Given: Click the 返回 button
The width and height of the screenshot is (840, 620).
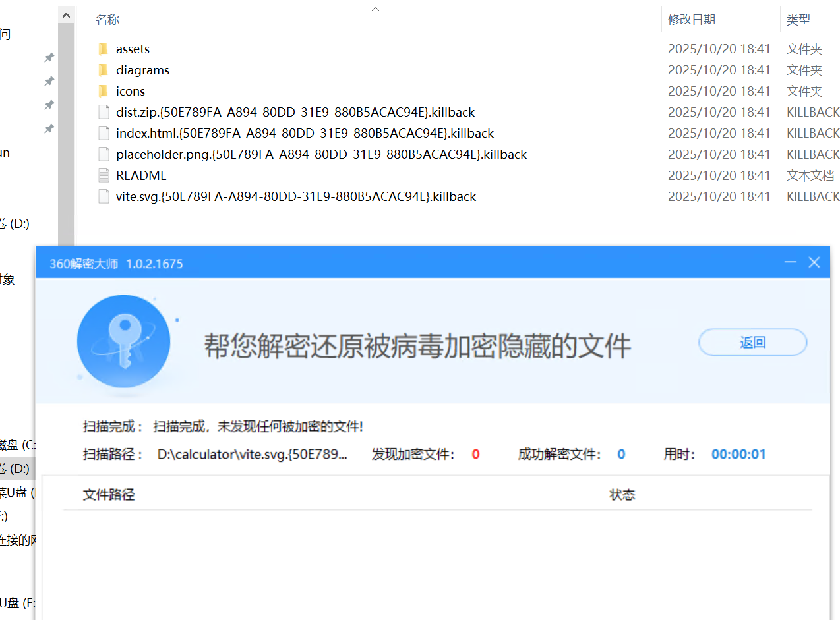Looking at the screenshot, I should pyautogui.click(x=752, y=343).
